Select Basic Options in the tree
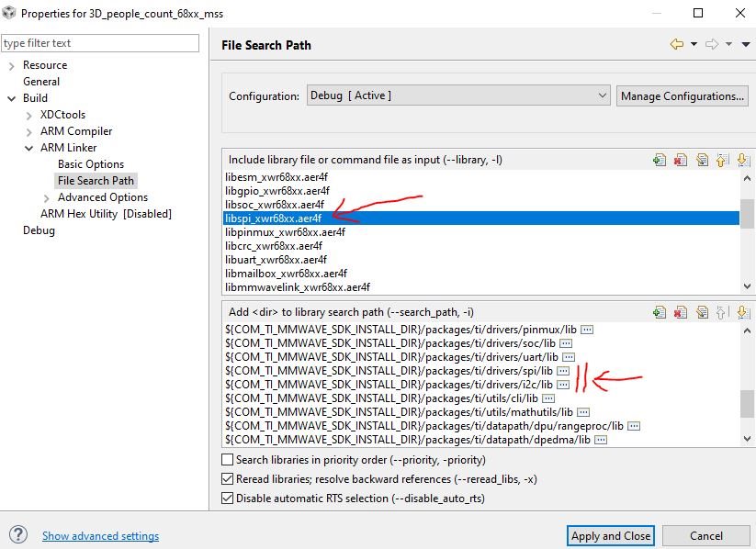 tap(91, 164)
